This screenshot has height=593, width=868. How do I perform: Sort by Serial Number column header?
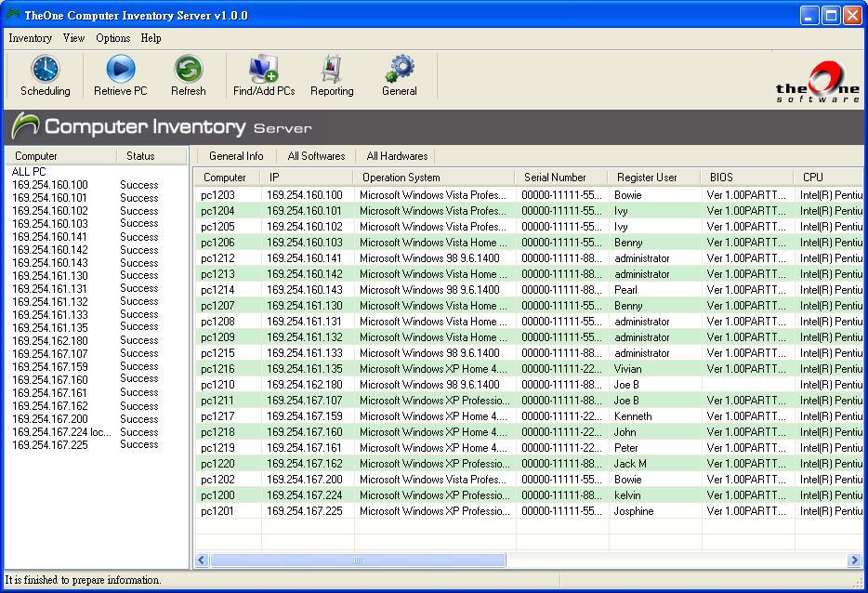[562, 178]
